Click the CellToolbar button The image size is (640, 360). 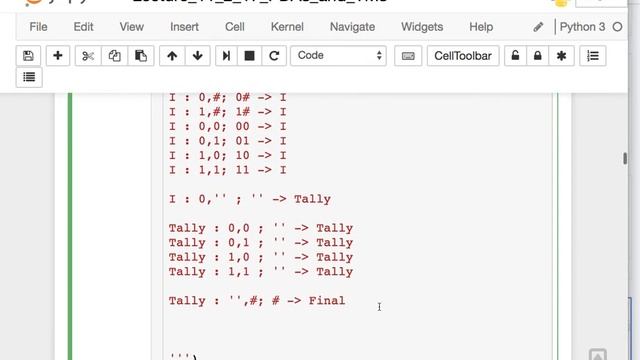tap(463, 56)
